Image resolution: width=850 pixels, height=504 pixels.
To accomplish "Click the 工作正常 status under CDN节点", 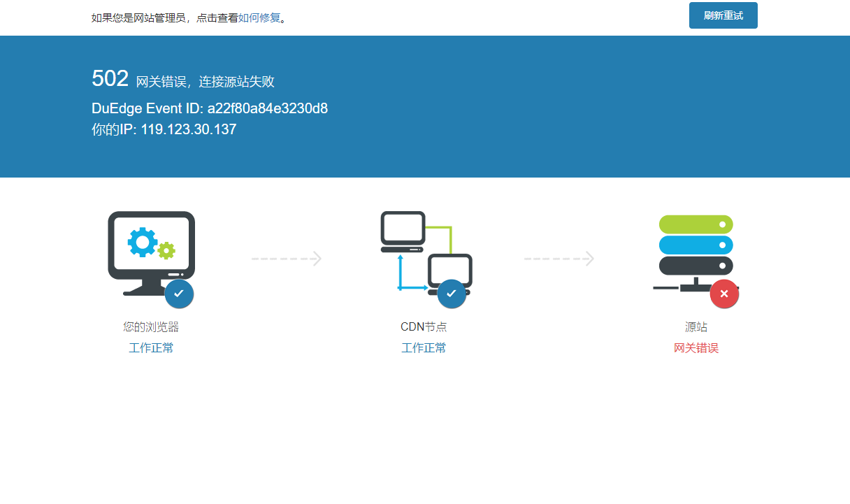I will [424, 348].
